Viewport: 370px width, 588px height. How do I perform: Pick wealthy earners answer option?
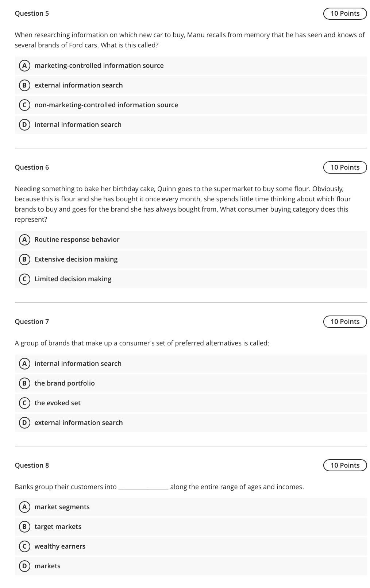(60, 546)
